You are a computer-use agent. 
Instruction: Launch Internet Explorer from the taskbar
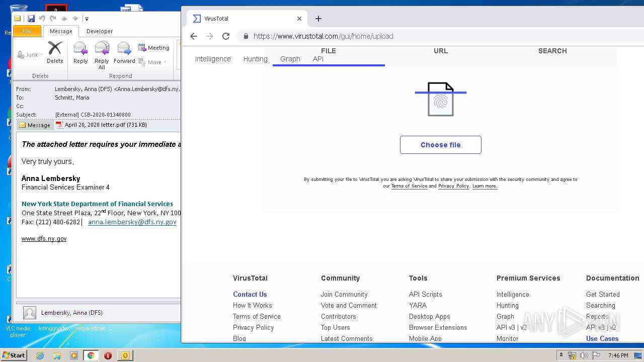(x=40, y=355)
